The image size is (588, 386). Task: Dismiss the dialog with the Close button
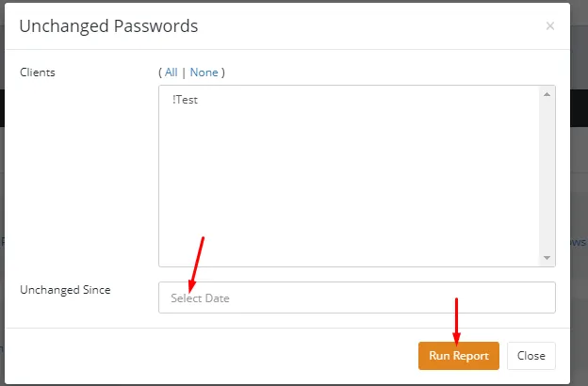coord(531,356)
